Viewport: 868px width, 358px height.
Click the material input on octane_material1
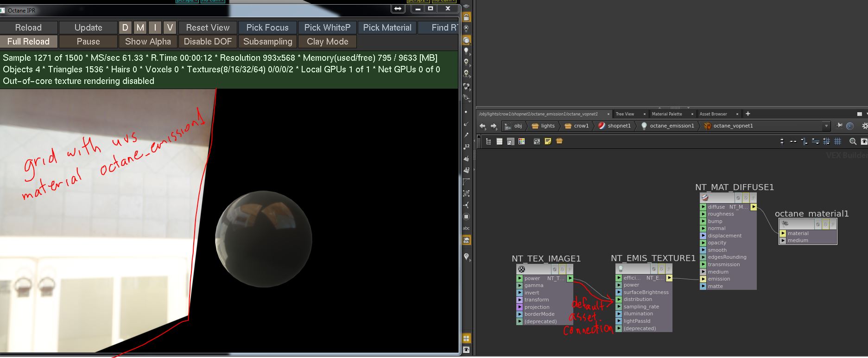pos(783,234)
